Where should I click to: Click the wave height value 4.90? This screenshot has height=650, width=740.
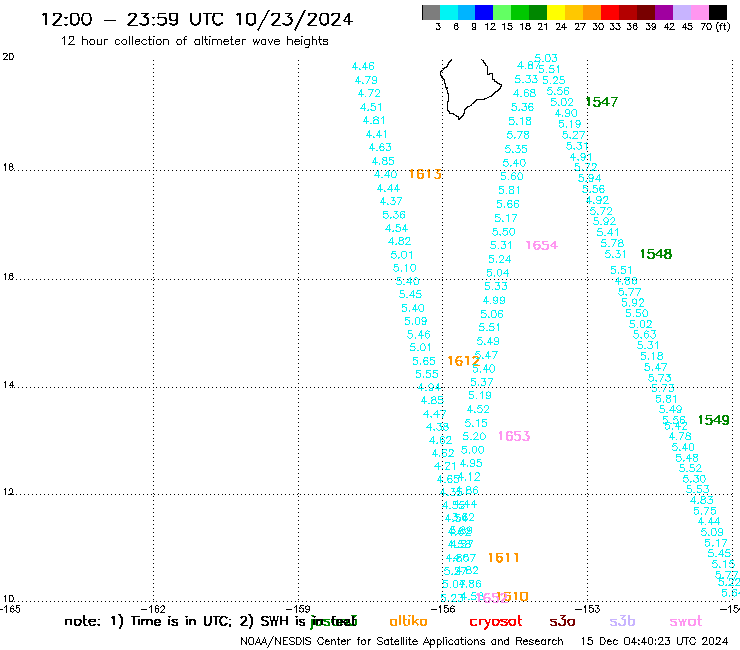click(x=566, y=113)
